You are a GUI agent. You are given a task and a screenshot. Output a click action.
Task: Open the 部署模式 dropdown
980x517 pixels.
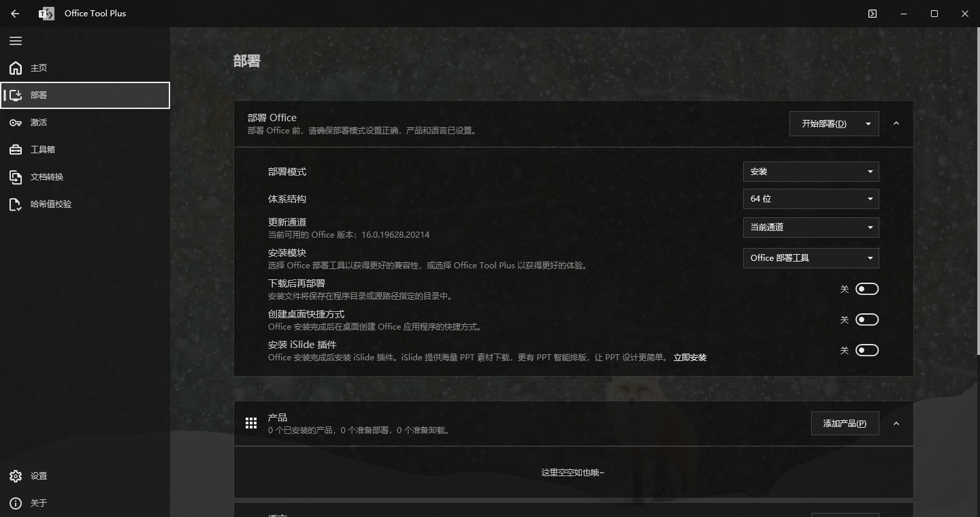811,172
